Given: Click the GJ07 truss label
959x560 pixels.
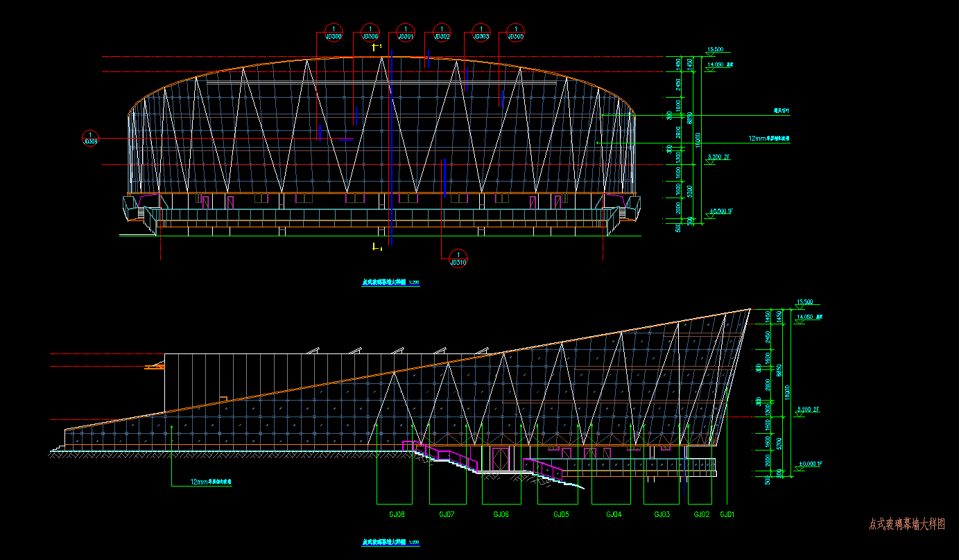Looking at the screenshot, I should tap(447, 514).
